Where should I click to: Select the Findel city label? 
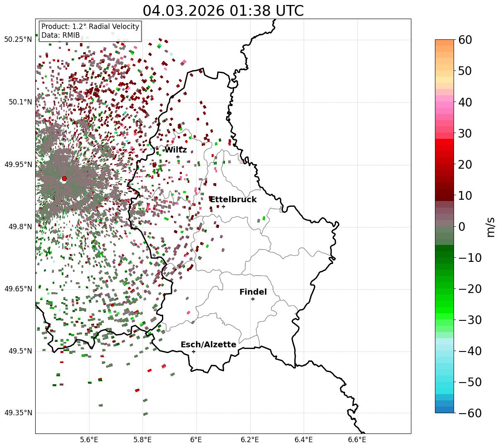(x=253, y=292)
